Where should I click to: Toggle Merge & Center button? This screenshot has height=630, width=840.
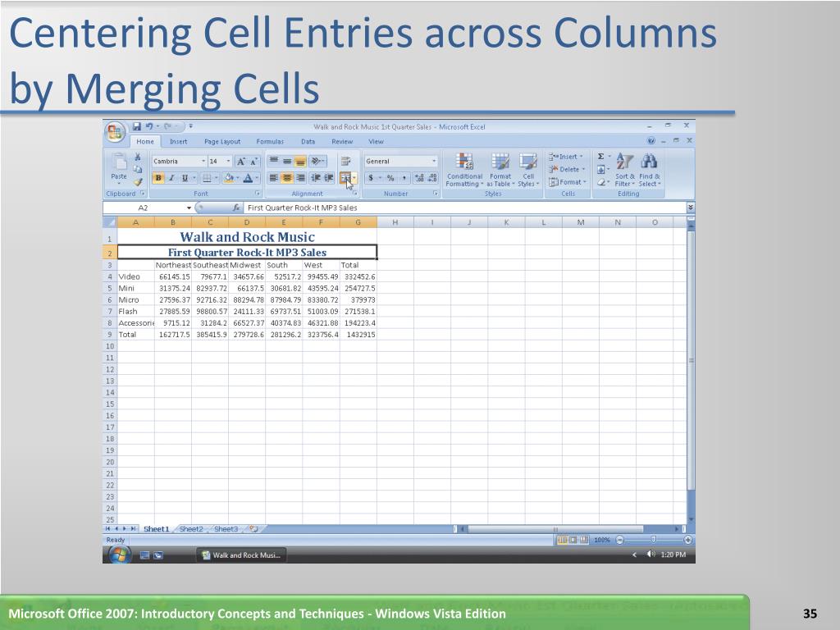(x=345, y=178)
